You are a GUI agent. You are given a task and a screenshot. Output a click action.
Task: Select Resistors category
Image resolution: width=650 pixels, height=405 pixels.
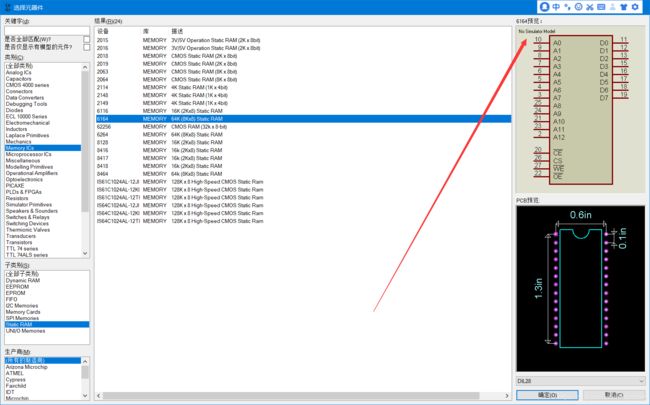pos(17,198)
